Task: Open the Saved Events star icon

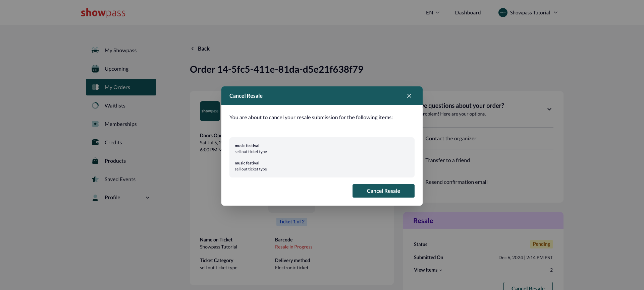Action: pyautogui.click(x=95, y=179)
